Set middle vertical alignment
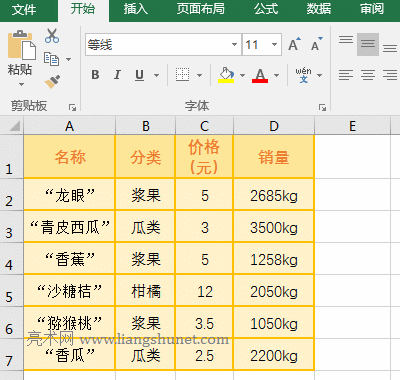Viewport: 400px width, 380px height. pyautogui.click(x=368, y=44)
